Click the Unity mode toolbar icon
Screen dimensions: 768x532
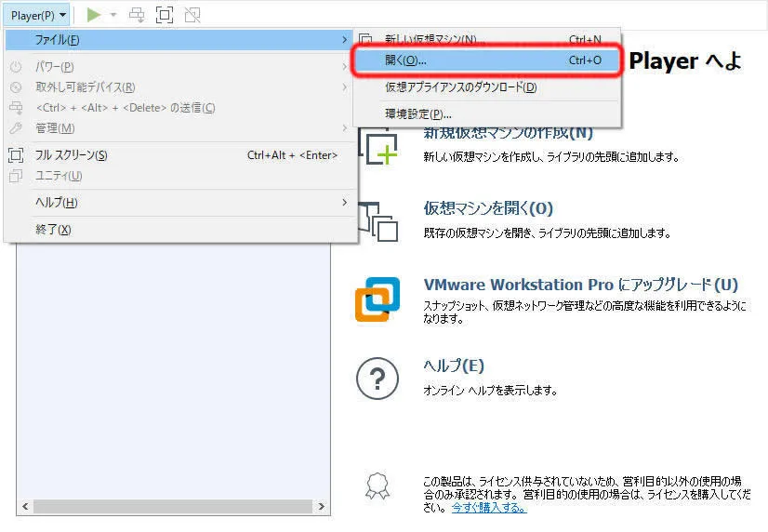pos(192,15)
